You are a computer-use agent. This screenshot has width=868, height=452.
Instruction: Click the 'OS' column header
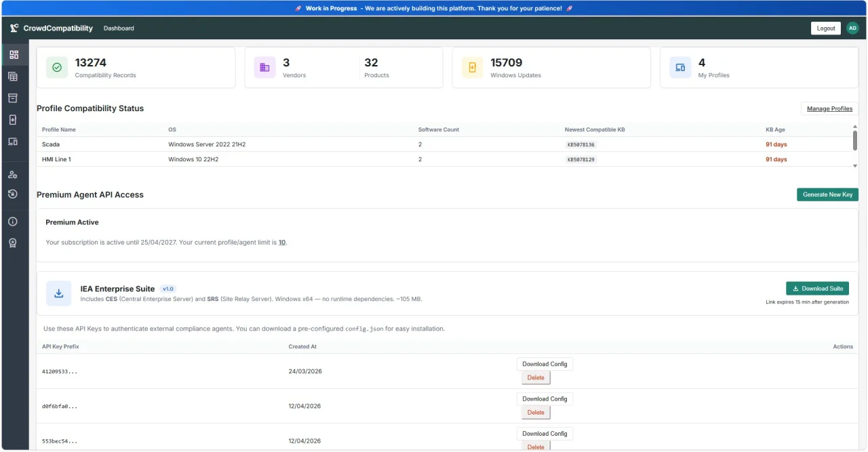(172, 129)
